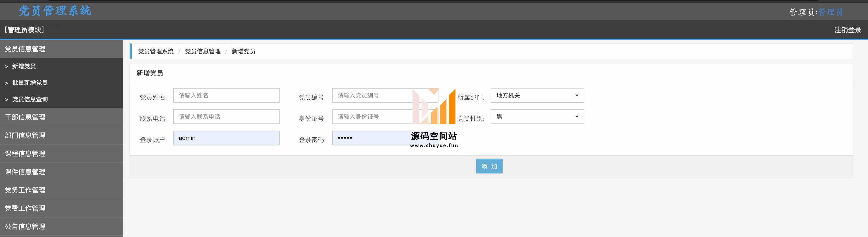Click the 新增党员 breadcrumb item
868x237 pixels.
click(x=243, y=51)
